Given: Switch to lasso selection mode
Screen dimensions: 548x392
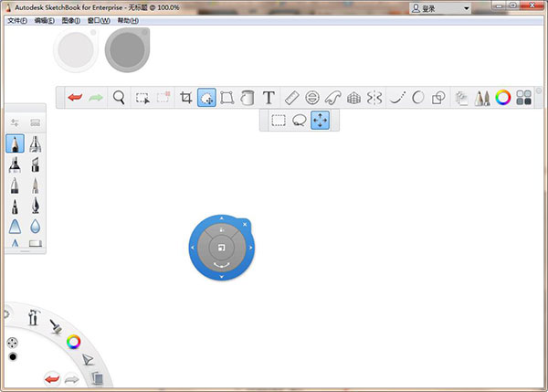Looking at the screenshot, I should (x=299, y=121).
